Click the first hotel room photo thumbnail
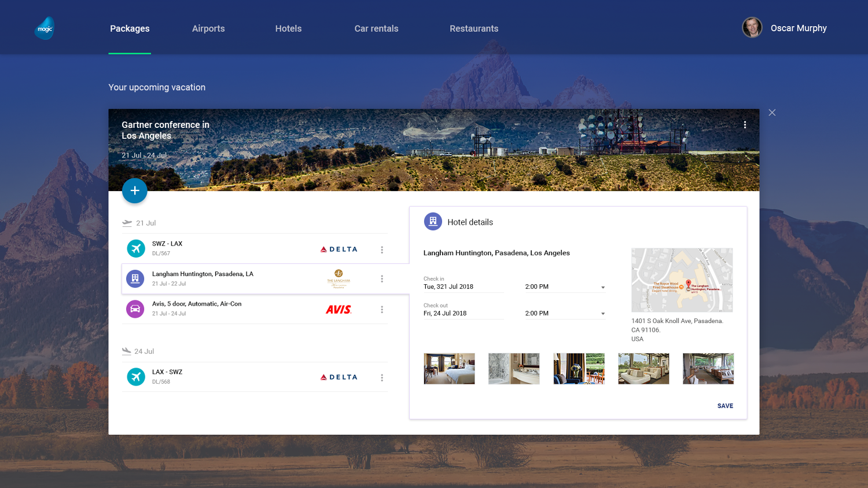 tap(449, 368)
